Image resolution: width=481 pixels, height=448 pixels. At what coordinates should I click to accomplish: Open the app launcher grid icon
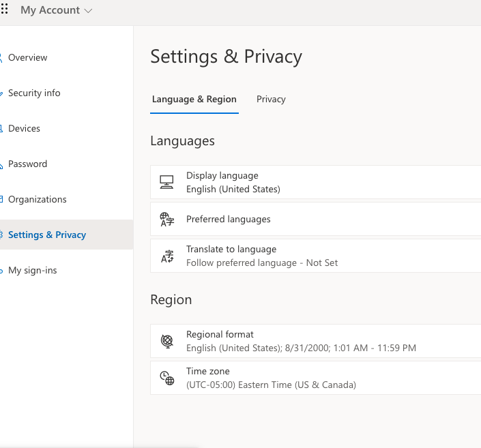[4, 10]
